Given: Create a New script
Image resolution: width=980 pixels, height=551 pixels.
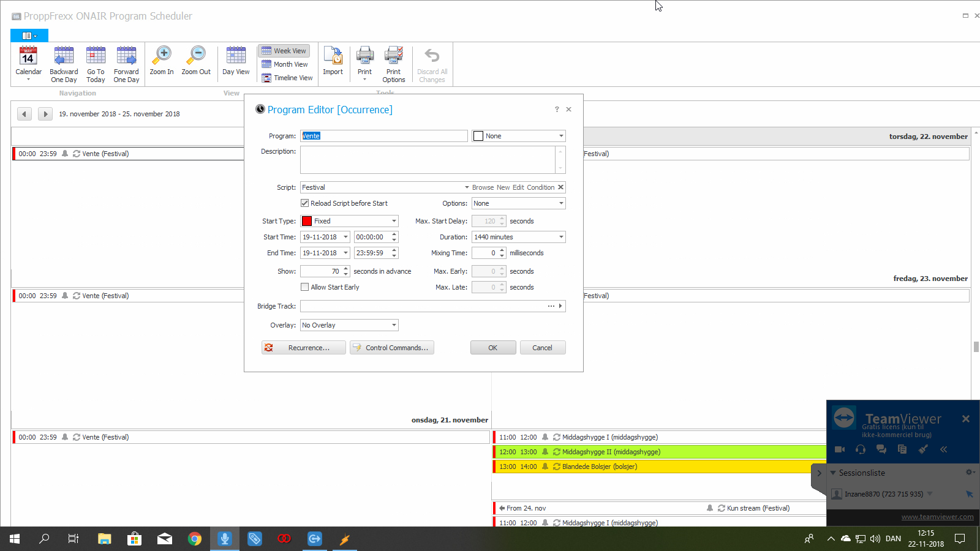Looking at the screenshot, I should (503, 187).
